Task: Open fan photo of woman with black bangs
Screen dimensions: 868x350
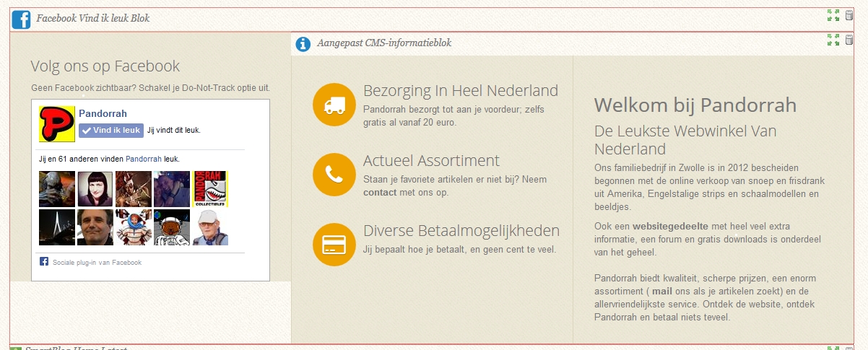Action: pyautogui.click(x=95, y=189)
